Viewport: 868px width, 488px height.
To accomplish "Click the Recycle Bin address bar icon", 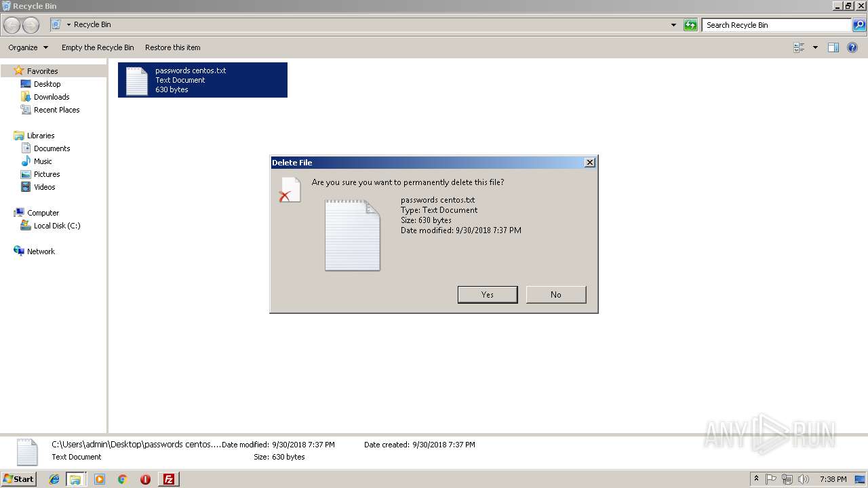I will click(x=56, y=24).
